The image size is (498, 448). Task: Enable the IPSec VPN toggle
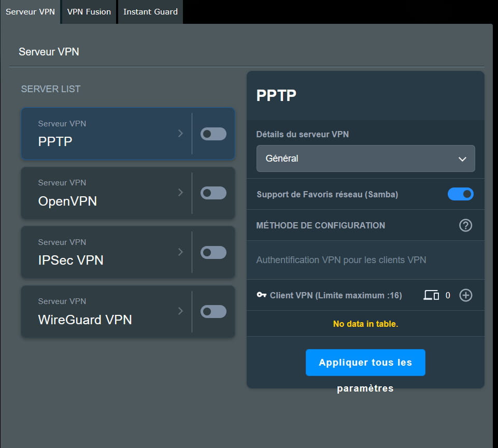coord(214,252)
